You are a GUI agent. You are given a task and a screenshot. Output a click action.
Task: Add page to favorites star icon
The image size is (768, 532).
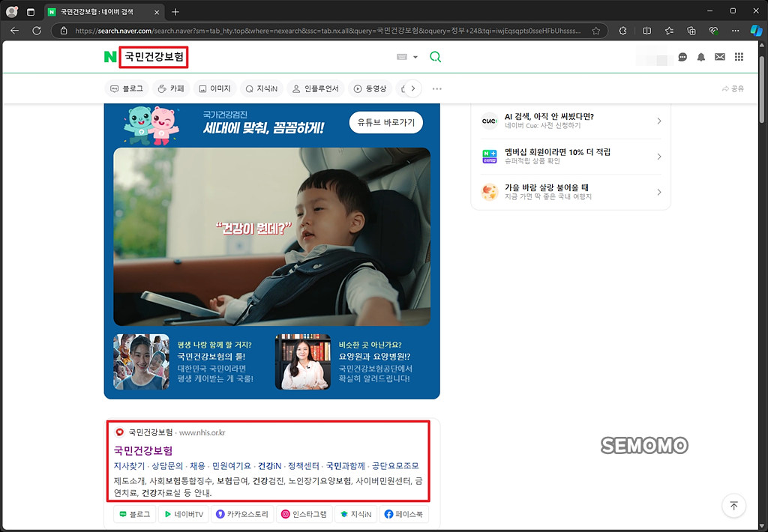coord(595,30)
